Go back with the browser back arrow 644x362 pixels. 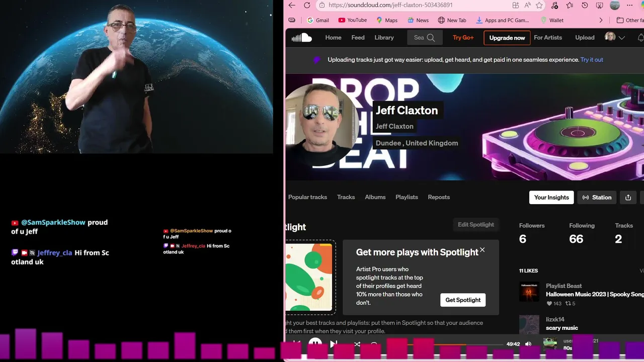pos(292,5)
